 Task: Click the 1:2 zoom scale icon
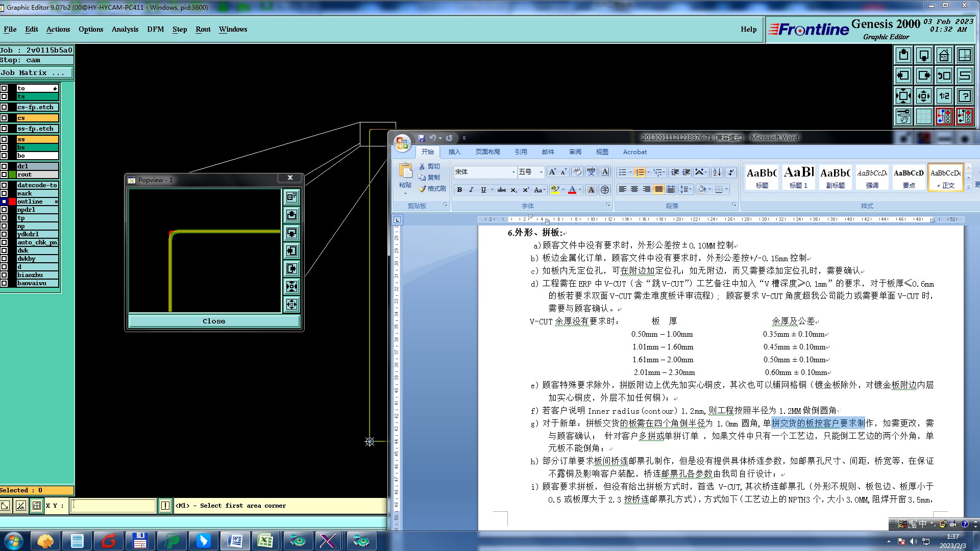pos(944,96)
